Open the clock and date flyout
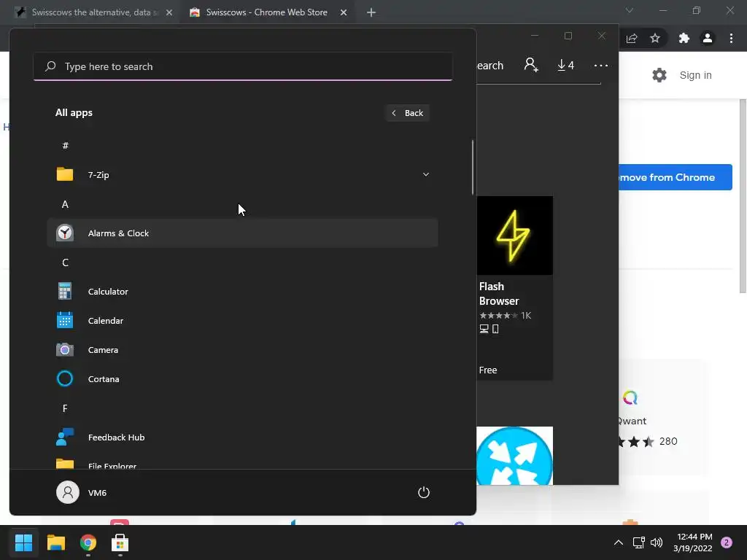Viewport: 747px width, 560px height. (x=694, y=542)
